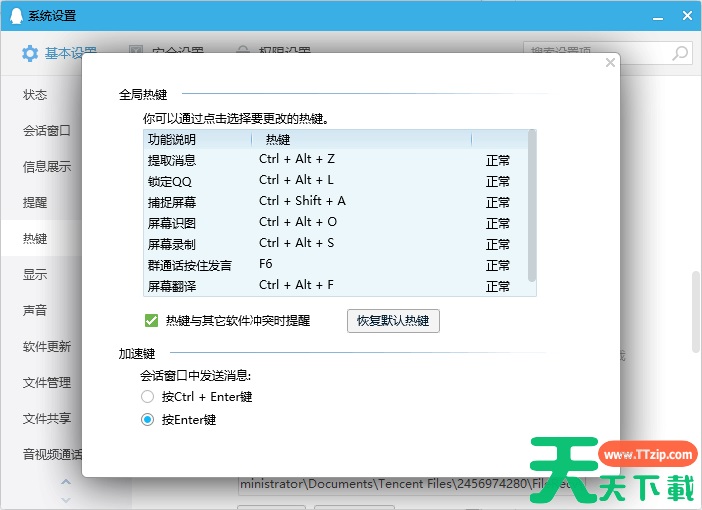
Task: Minimize the 系统设置 window
Action: point(659,16)
